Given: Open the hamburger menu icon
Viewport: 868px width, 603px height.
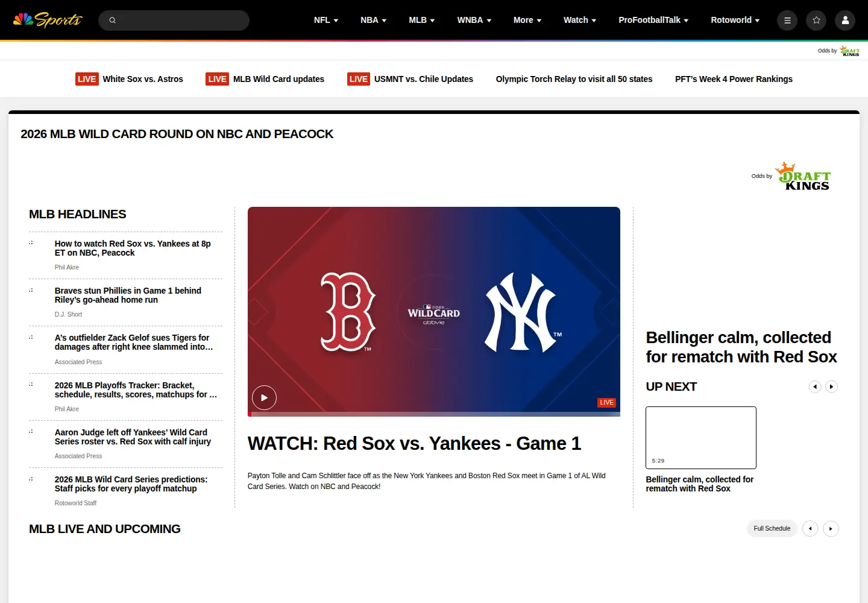Looking at the screenshot, I should click(x=787, y=21).
